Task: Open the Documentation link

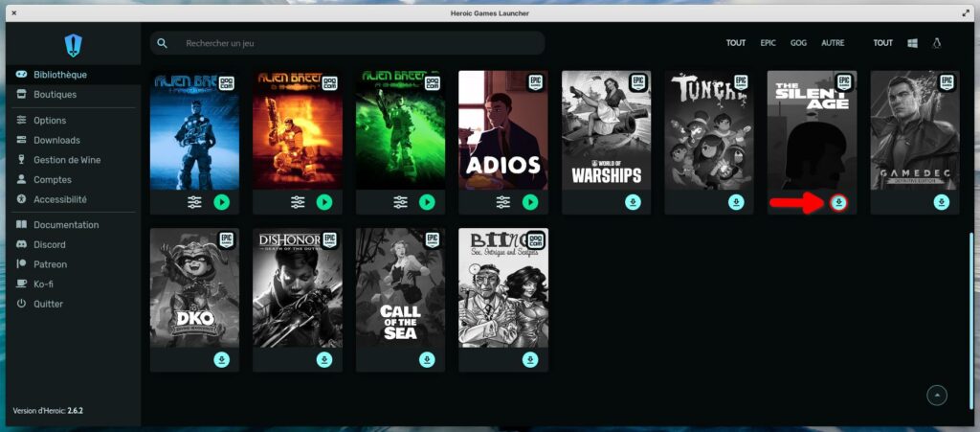Action: pyautogui.click(x=66, y=225)
